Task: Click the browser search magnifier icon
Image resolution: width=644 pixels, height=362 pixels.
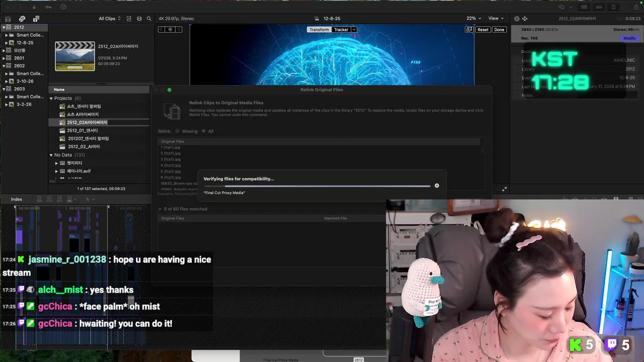Action: tap(149, 19)
